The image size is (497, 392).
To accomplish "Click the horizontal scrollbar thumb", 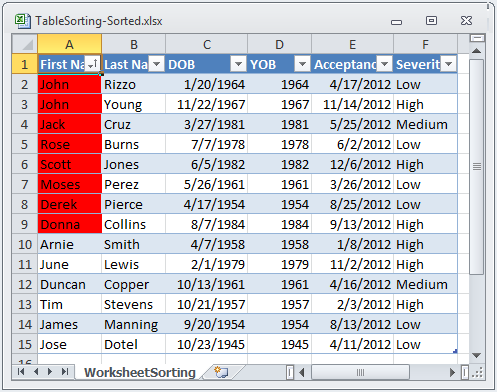I will click(x=360, y=372).
